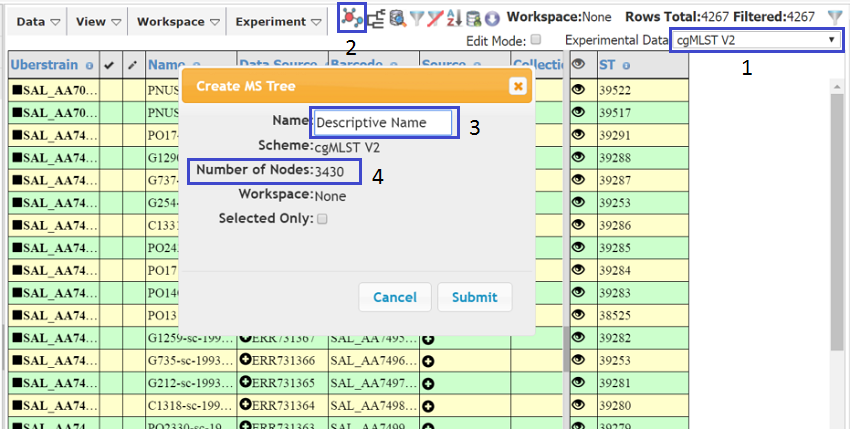Click the Workspace:None status text in toolbar
Screen dimensions: 850x429
[x=559, y=17]
